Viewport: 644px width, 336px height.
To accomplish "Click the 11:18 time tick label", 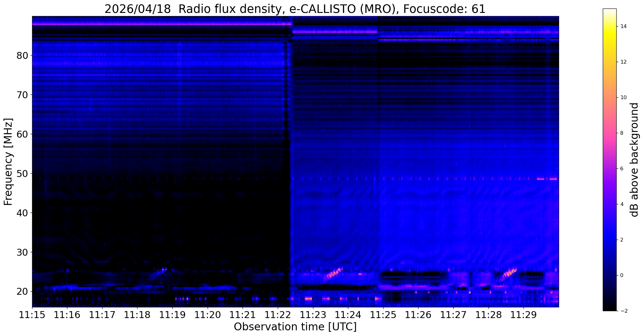I will pyautogui.click(x=137, y=315).
